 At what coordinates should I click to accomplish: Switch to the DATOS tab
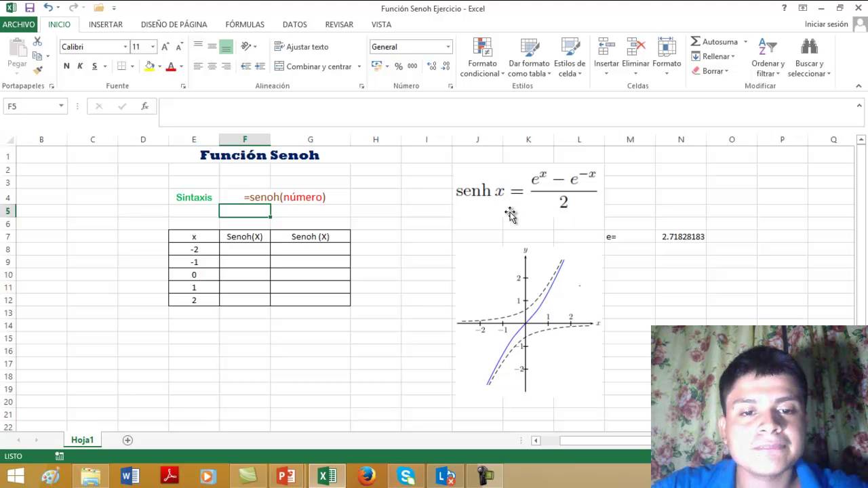295,24
